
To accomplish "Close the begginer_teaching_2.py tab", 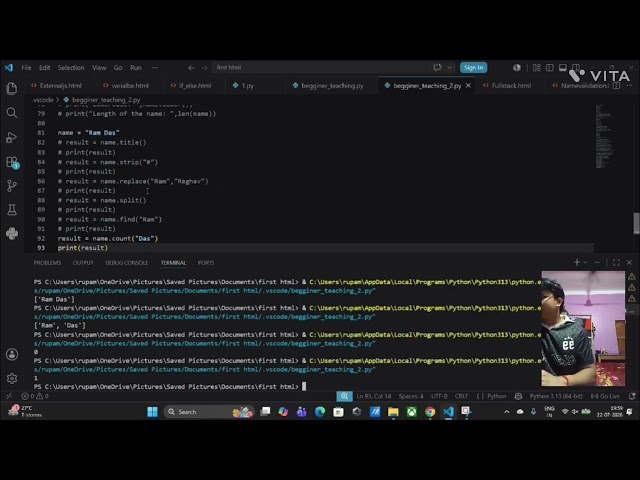I will pyautogui.click(x=469, y=86).
